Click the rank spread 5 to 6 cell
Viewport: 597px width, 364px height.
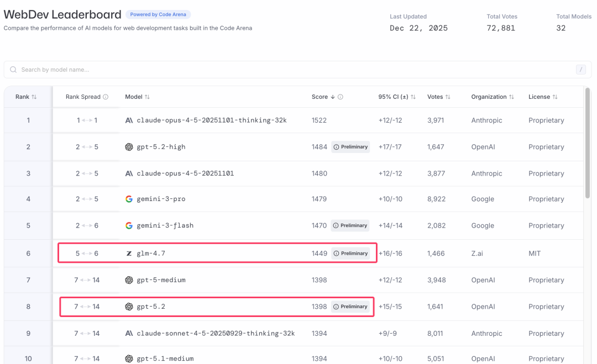pyautogui.click(x=87, y=254)
